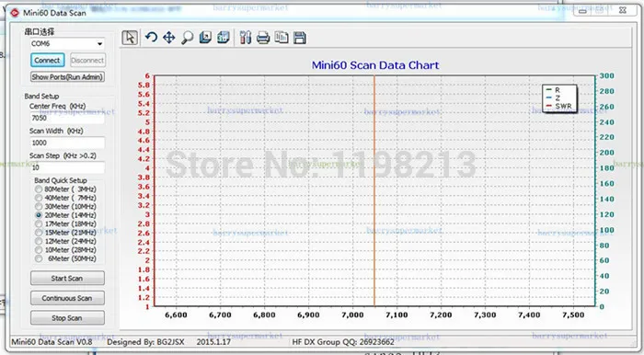Copy chart with the copy icon

[282, 38]
